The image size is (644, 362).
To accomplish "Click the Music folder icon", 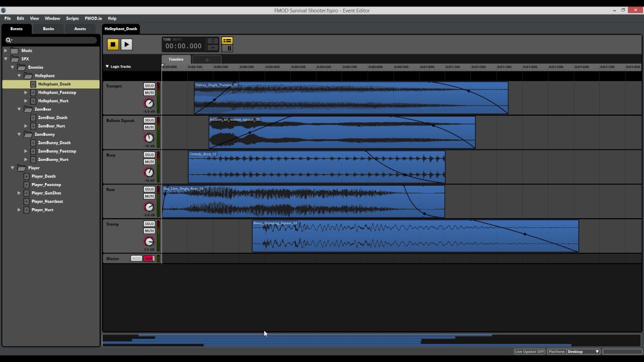I will coord(15,51).
